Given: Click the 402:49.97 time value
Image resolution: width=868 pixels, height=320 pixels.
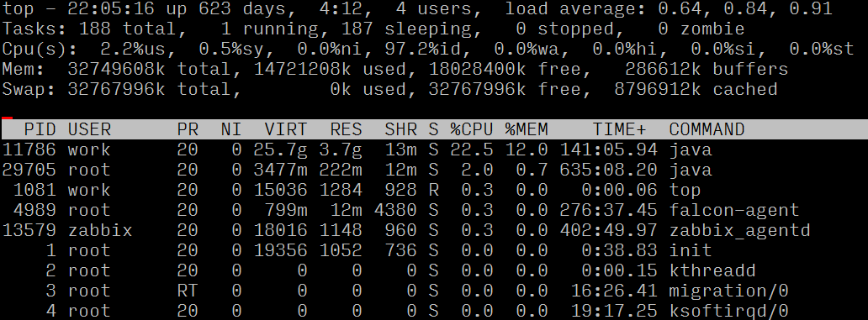Looking at the screenshot, I should point(608,230).
